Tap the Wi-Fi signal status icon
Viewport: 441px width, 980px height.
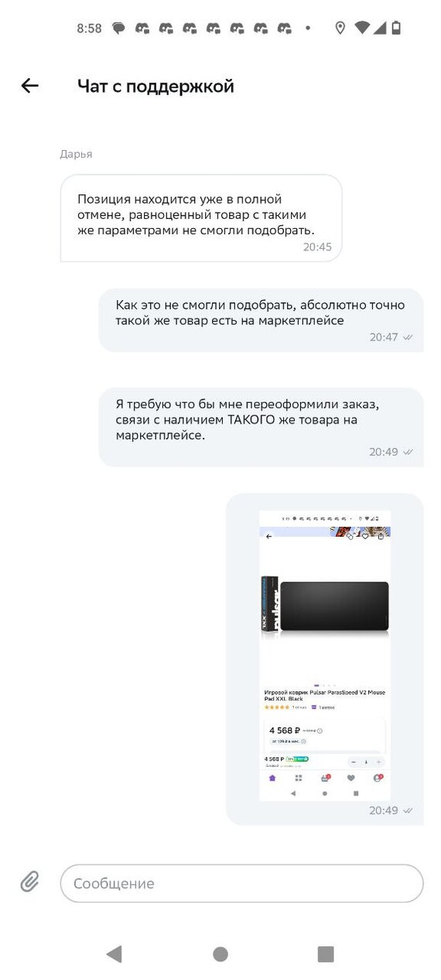click(x=362, y=28)
